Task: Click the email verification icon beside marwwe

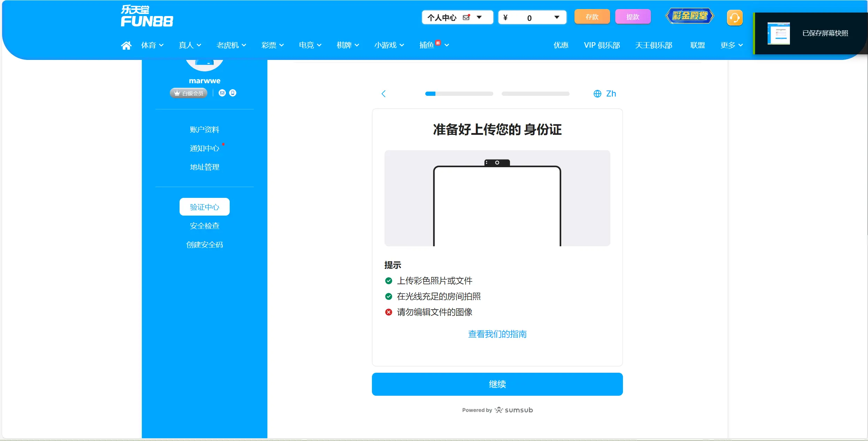Action: [x=222, y=93]
